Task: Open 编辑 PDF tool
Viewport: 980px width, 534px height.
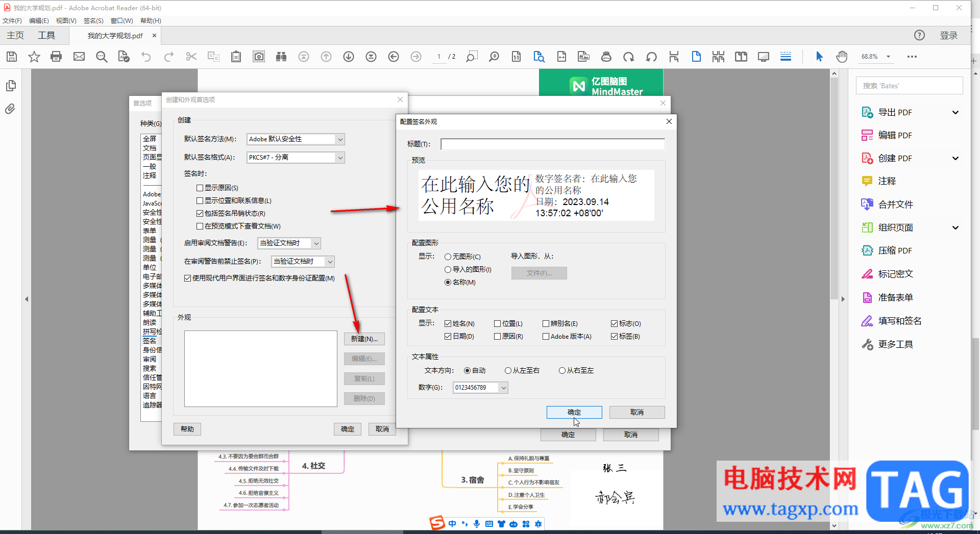Action: (x=894, y=135)
